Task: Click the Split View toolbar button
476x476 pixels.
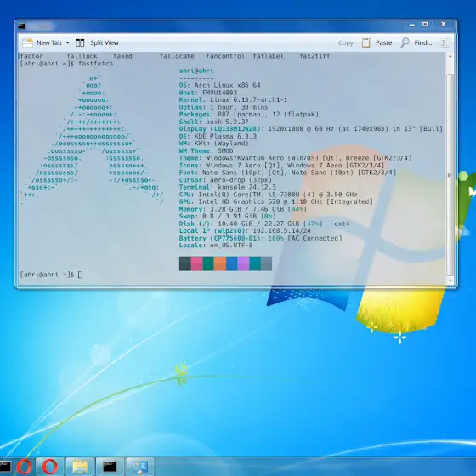Action: point(98,42)
